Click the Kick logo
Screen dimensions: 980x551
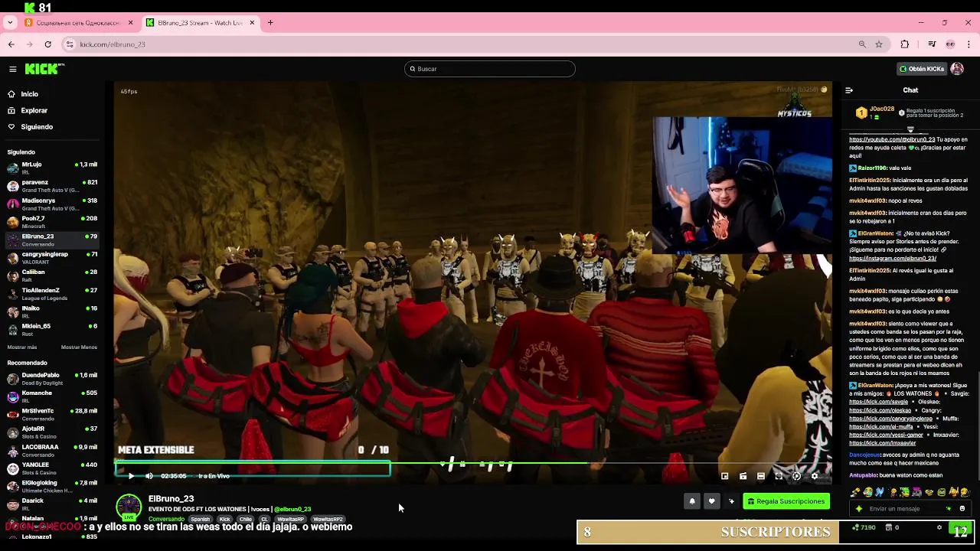point(44,69)
